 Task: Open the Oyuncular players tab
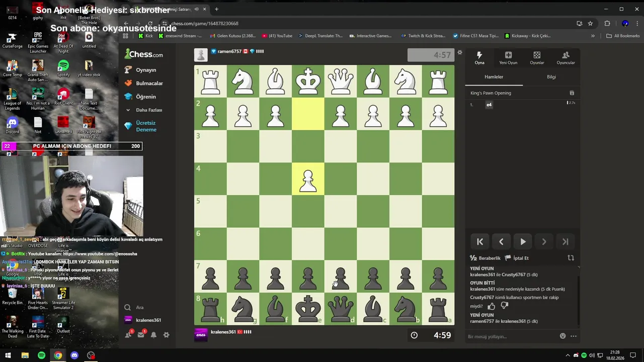pos(566,58)
